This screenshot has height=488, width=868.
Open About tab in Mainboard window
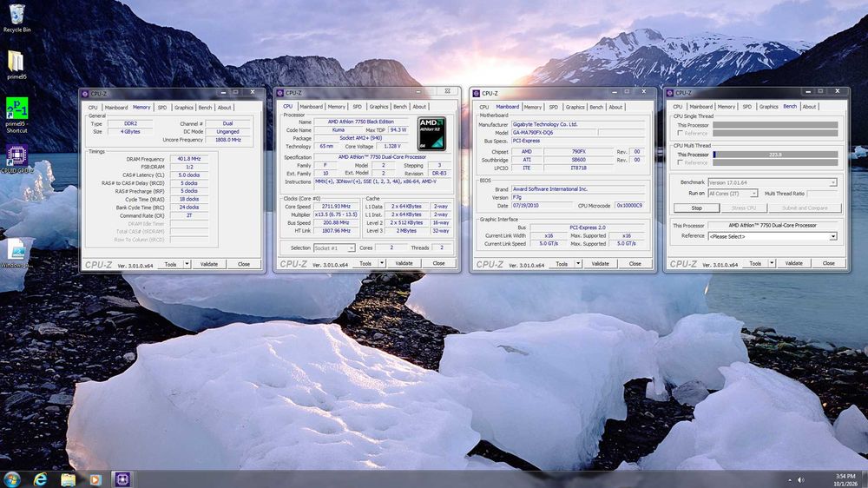point(615,107)
